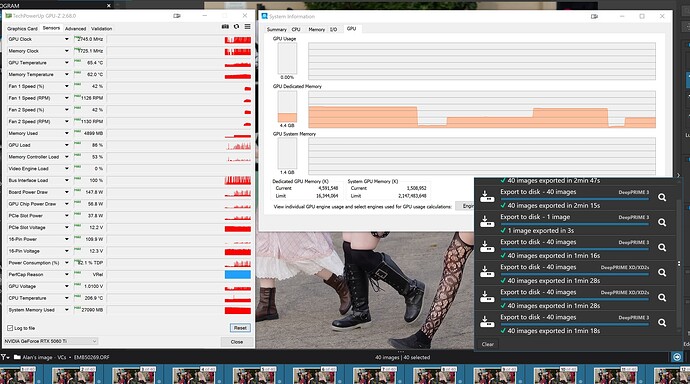Image resolution: width=690 pixels, height=384 pixels.
Task: Click the filter funnel icon above the filmstrip
Action: click(x=4, y=357)
